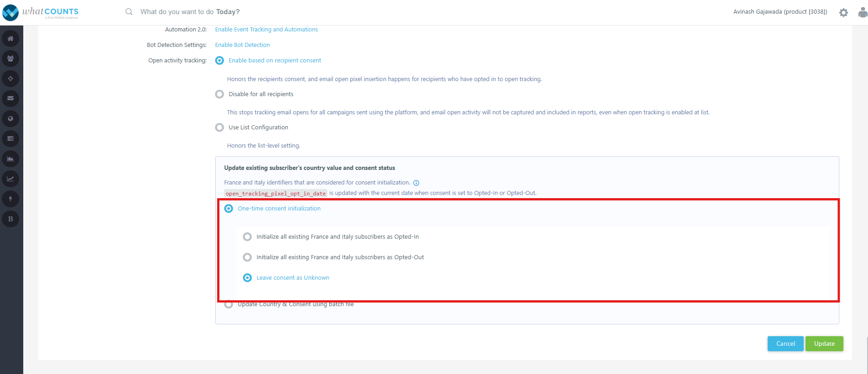Initialize France and Italy subscribers as Opted-Out

pos(247,257)
